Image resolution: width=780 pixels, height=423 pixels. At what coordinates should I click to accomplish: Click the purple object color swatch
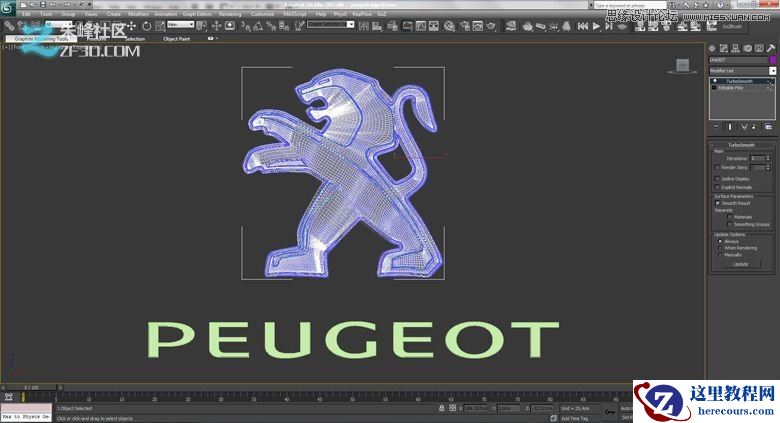[x=773, y=60]
